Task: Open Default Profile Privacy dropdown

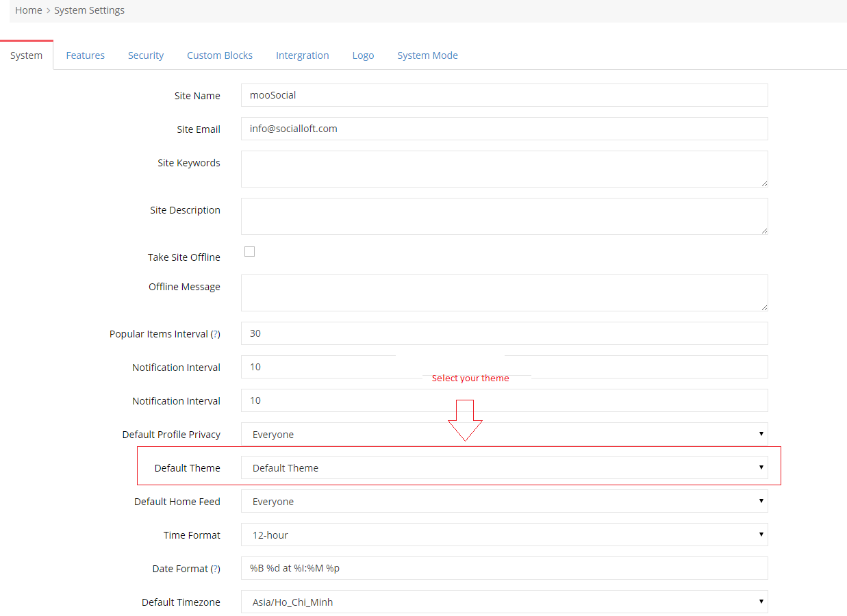Action: point(504,435)
